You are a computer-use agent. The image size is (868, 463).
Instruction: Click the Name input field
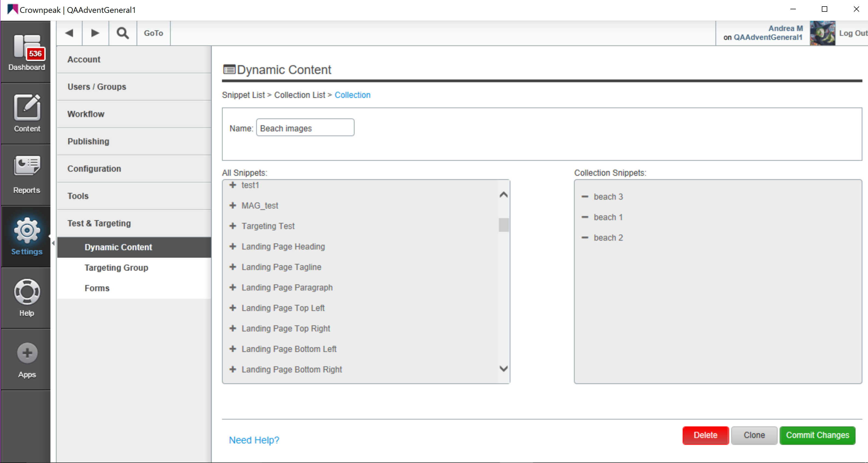[x=305, y=128]
